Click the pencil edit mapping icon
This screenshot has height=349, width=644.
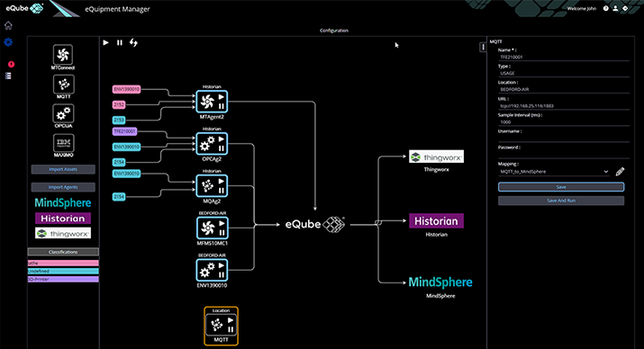coord(620,172)
